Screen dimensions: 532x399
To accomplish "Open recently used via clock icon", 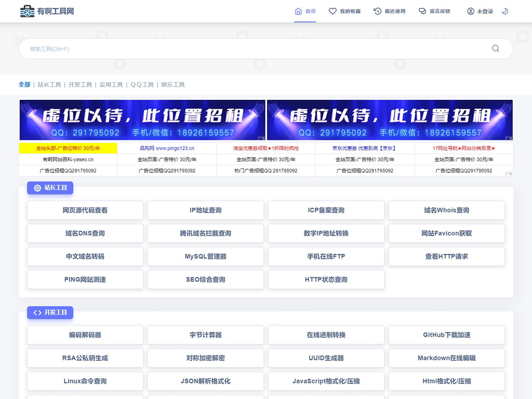I will pos(377,11).
